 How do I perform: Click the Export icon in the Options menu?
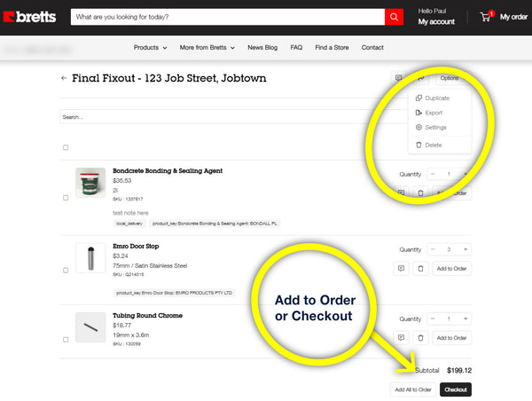click(419, 113)
